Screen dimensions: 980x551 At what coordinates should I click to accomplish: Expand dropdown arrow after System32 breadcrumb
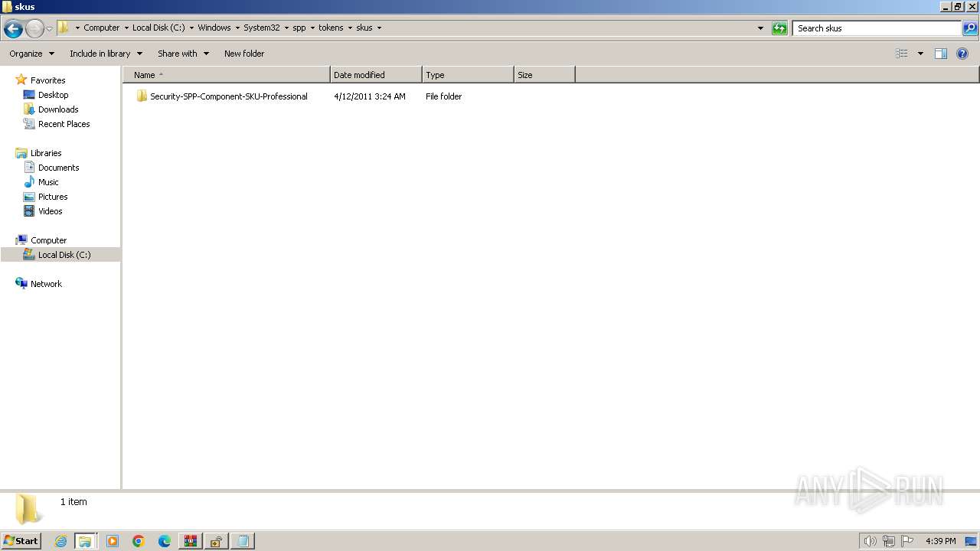click(286, 28)
